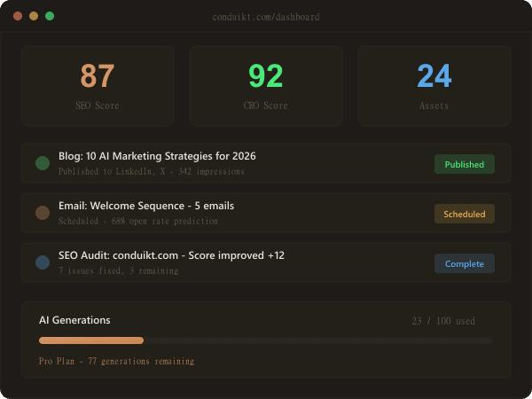The image size is (532, 399).
Task: Click 'Pro Plan - 77 generations remaining'
Action: coord(116,361)
